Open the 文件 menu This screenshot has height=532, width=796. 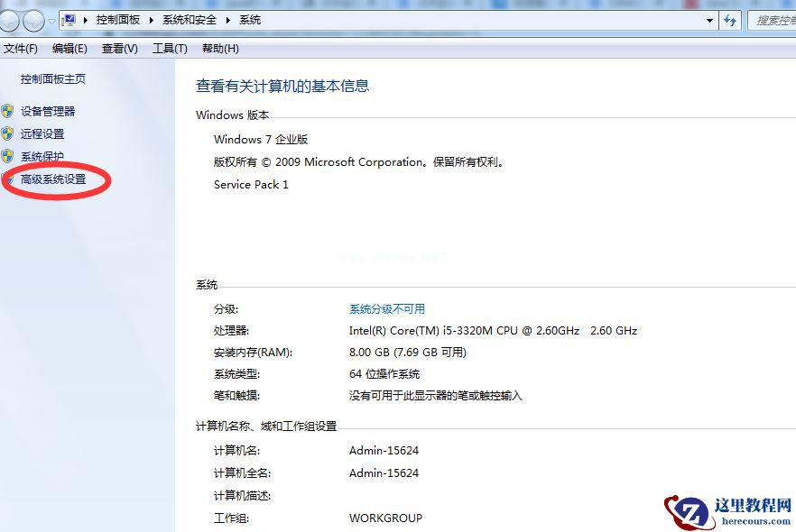20,48
